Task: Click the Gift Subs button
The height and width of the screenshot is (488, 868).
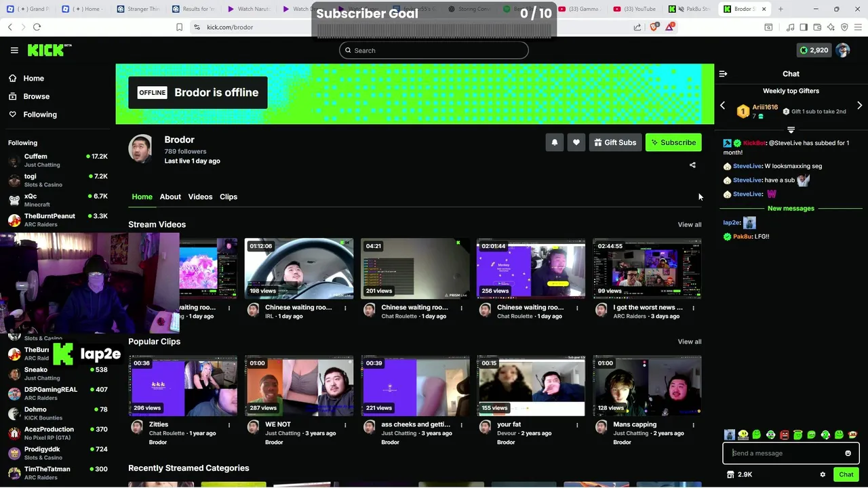Action: [x=615, y=142]
